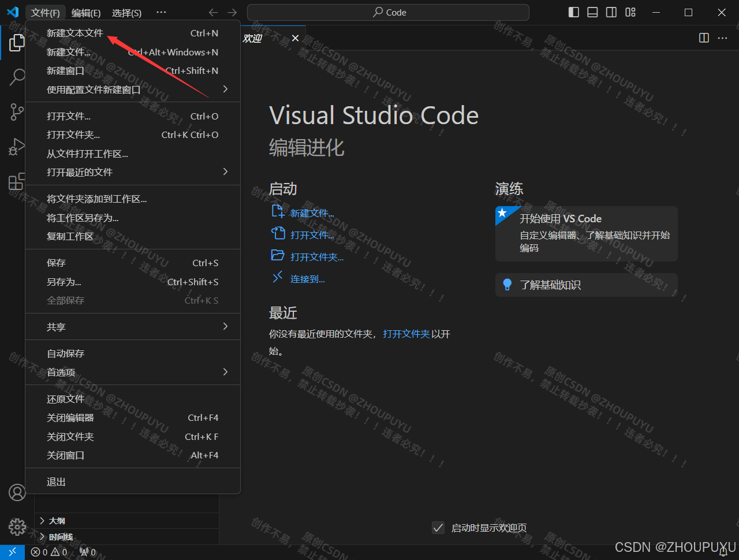Viewport: 739px width, 560px height.
Task: Open errors and warnings status indicator
Action: tap(48, 552)
